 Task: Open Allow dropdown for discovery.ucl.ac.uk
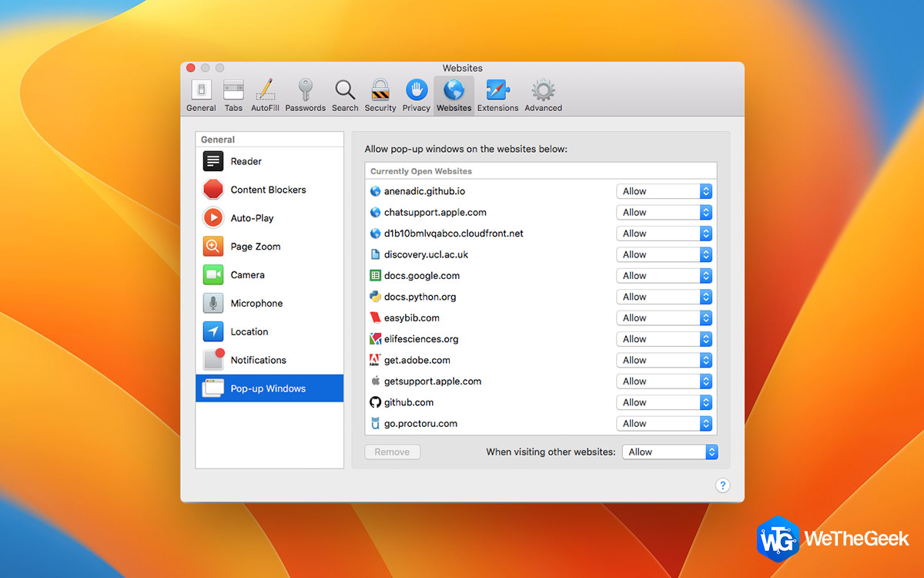[x=665, y=254]
